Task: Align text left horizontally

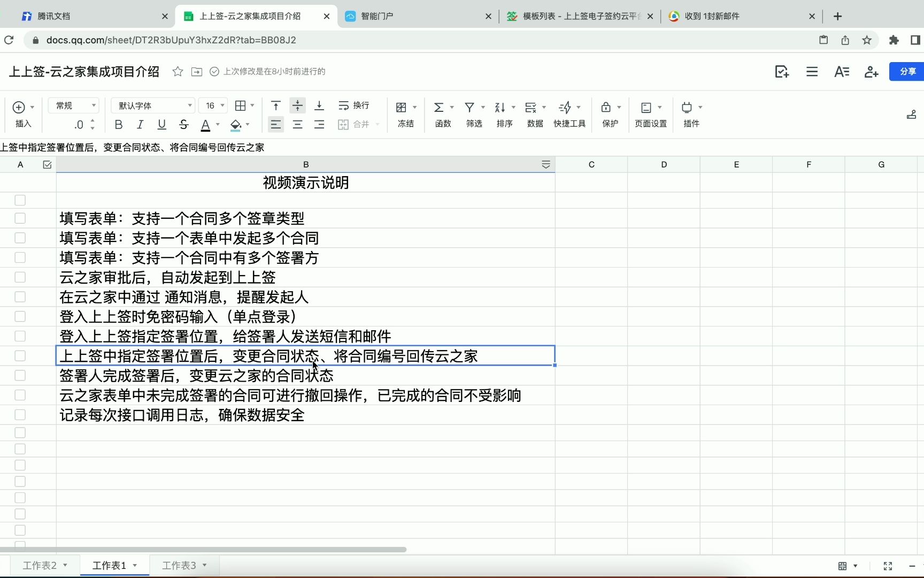Action: [275, 125]
